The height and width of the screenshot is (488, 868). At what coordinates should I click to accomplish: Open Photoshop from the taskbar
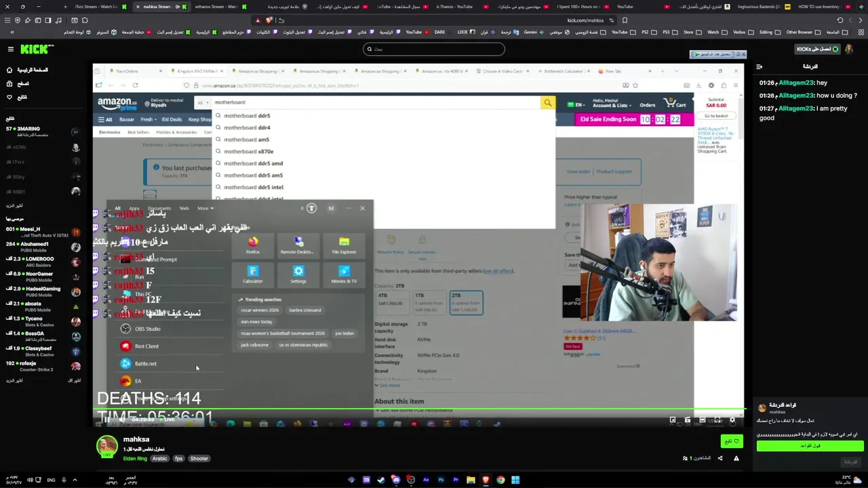point(441,480)
